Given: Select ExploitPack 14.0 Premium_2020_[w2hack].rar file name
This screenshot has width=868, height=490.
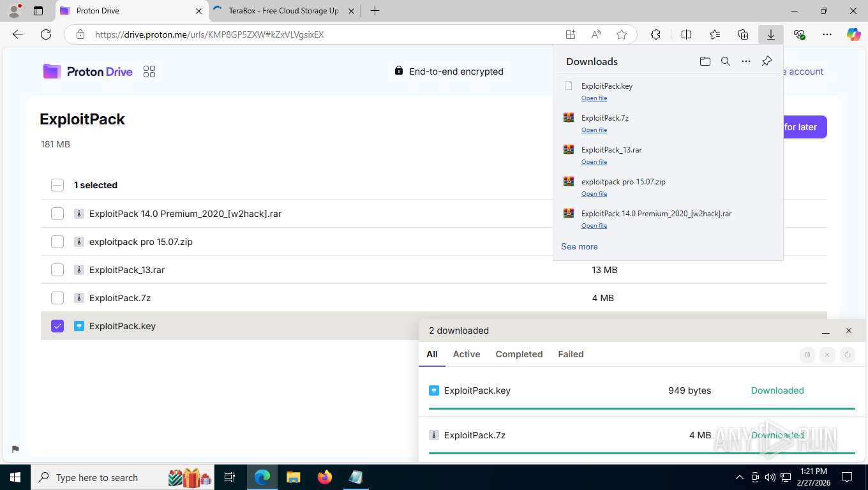Looking at the screenshot, I should pyautogui.click(x=185, y=214).
